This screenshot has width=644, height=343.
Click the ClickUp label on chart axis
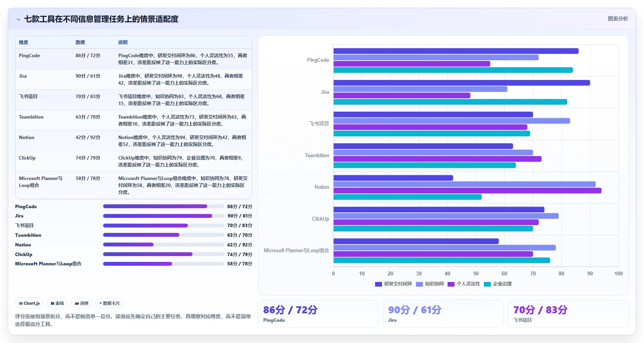coord(320,219)
